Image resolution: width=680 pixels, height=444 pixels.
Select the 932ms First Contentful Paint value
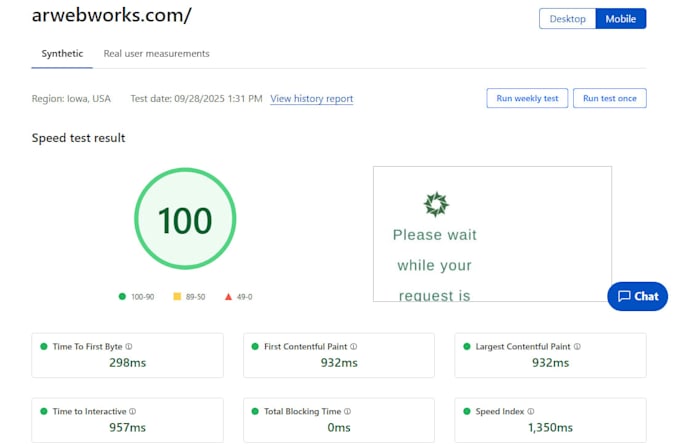339,362
